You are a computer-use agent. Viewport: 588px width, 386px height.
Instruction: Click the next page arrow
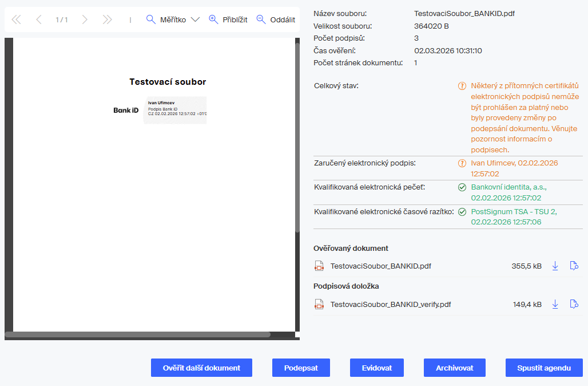pyautogui.click(x=85, y=19)
